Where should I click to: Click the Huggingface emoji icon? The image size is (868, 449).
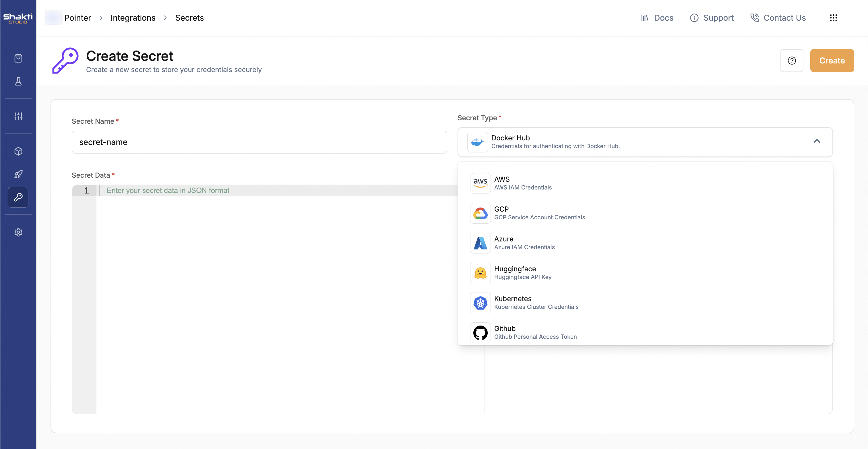[x=480, y=273]
